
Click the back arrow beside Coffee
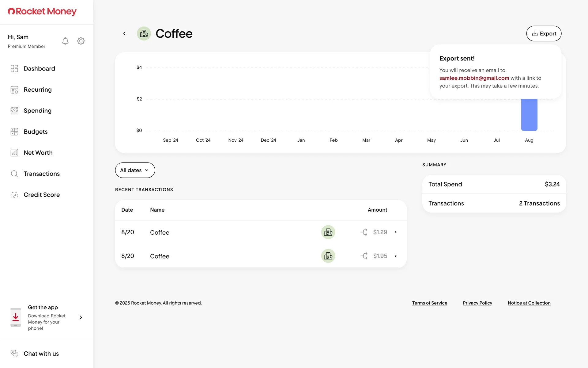pyautogui.click(x=124, y=34)
